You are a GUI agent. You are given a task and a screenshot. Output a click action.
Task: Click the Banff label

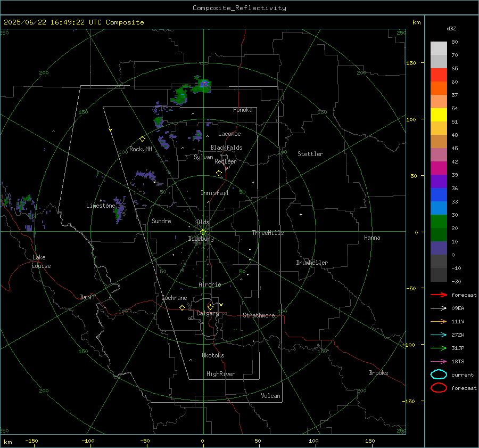[x=88, y=297]
